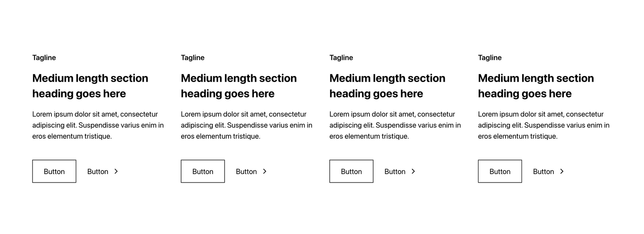Screen dimensions: 644x234
Task: Click the third column's Tagline label
Action: [341, 57]
